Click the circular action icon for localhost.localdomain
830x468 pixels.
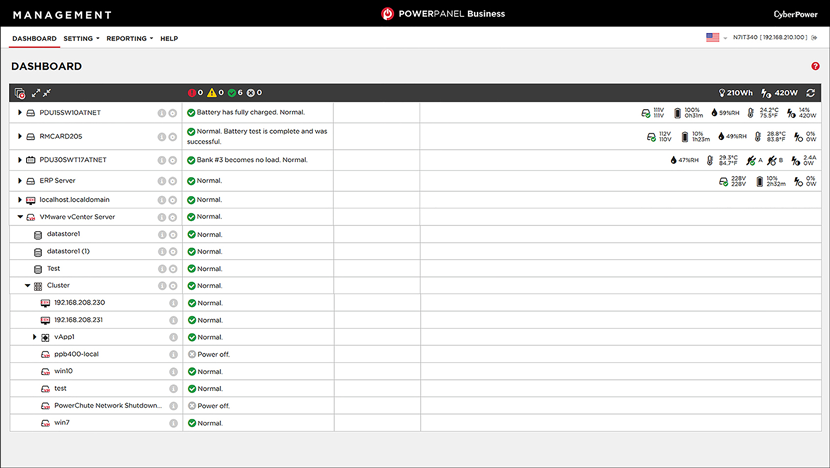173,200
